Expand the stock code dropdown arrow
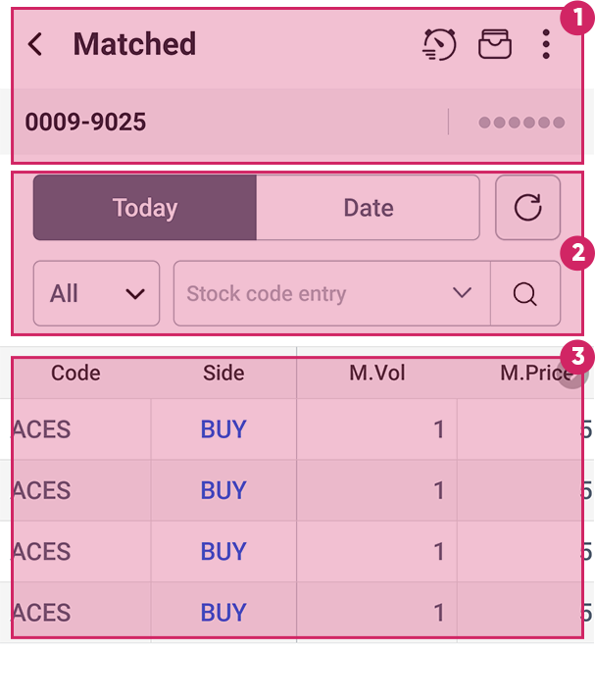The image size is (595, 700). [463, 293]
